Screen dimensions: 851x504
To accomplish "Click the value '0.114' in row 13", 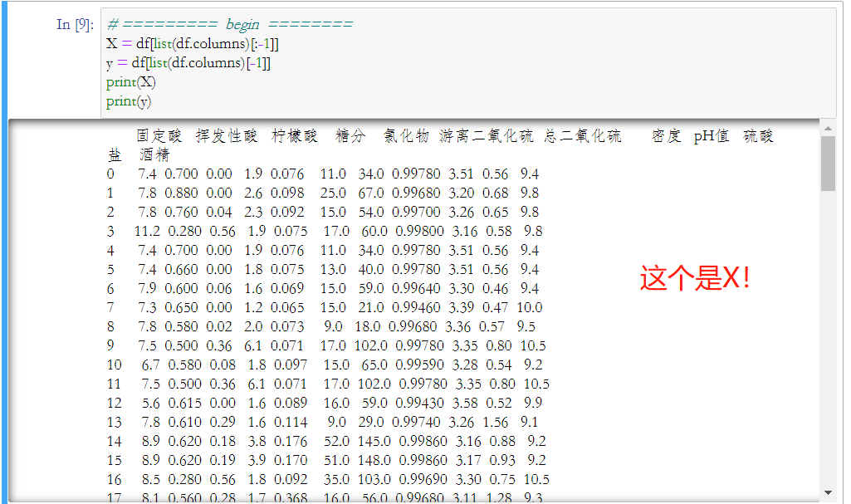I will 291,422.
